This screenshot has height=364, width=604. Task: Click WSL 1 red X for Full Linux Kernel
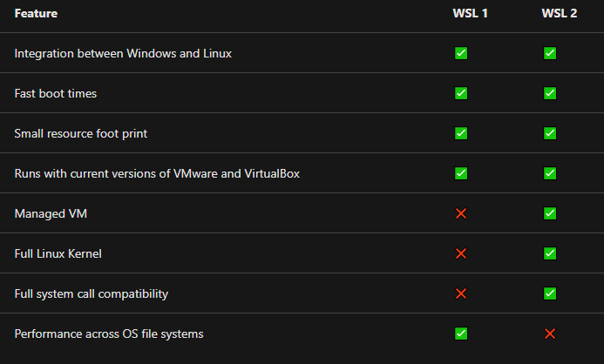[x=461, y=253]
